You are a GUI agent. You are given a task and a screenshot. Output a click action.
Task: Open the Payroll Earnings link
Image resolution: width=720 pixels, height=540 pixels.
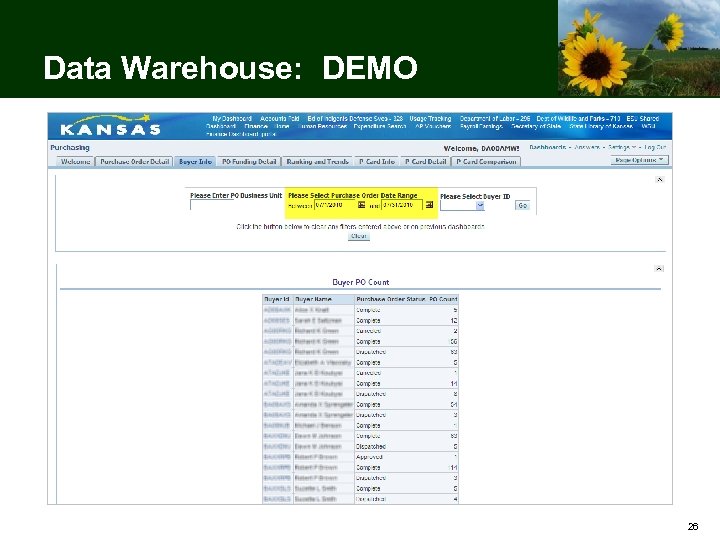481,126
